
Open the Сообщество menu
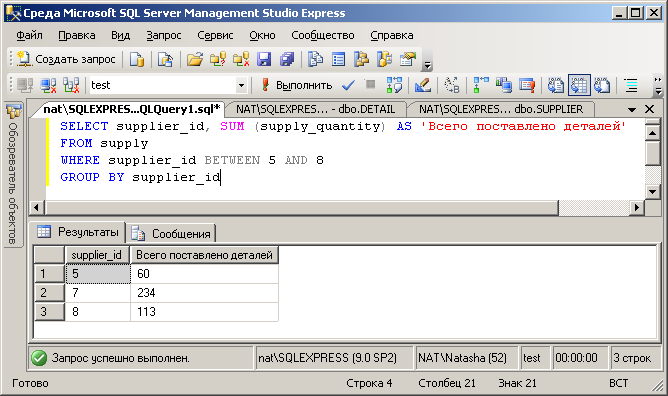tap(323, 35)
